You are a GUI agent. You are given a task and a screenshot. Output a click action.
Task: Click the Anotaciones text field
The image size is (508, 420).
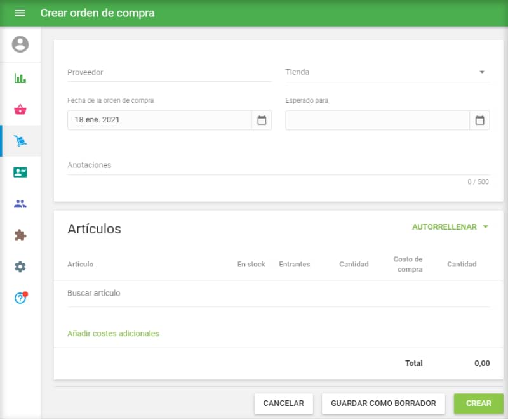point(278,166)
